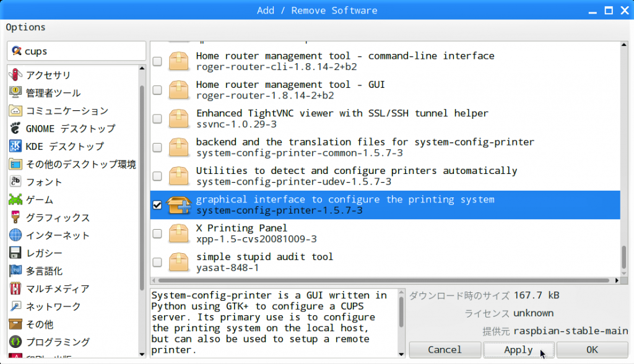Viewport: 634px width, 364px height.
Task: Click the roger-router-cli package icon
Action: 178,61
